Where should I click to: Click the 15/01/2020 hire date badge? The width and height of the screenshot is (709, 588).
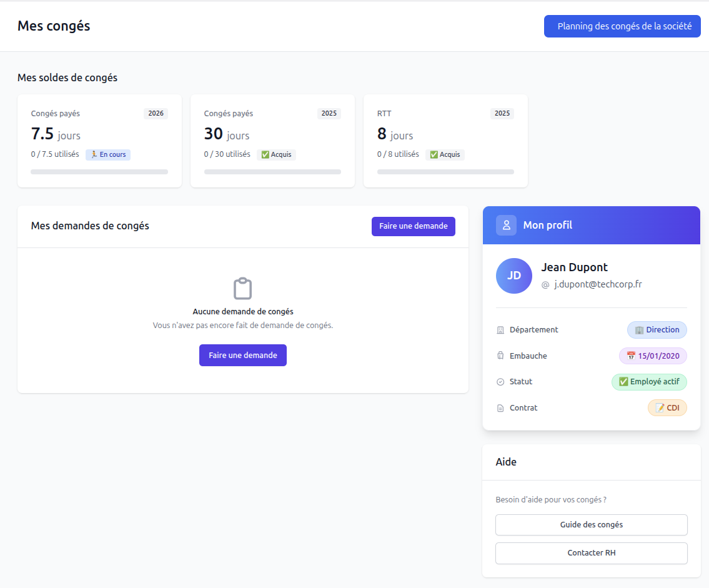[653, 356]
